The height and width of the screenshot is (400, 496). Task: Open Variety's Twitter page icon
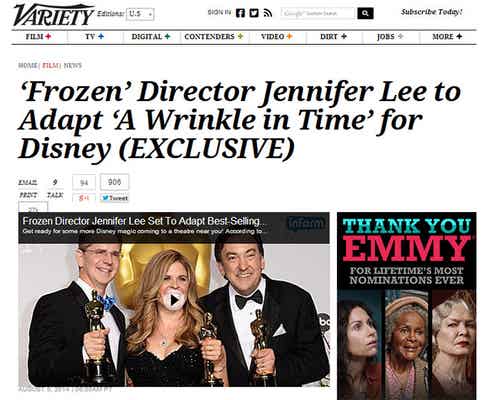point(254,13)
